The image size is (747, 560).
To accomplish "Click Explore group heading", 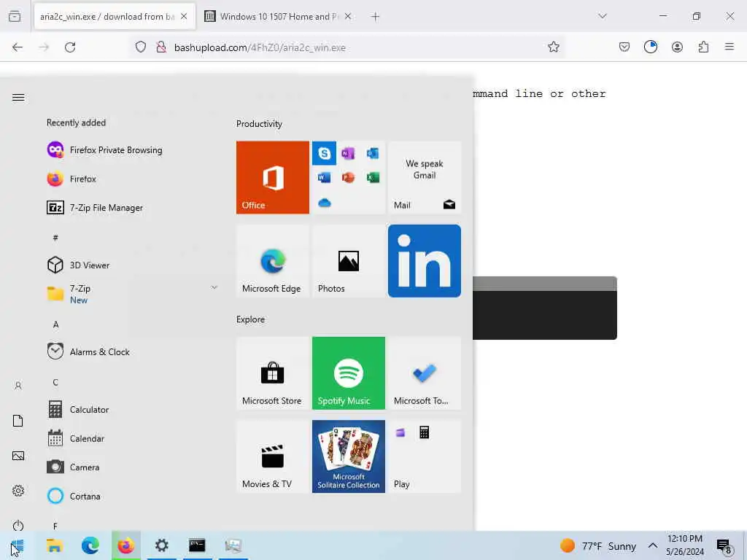I will [251, 319].
